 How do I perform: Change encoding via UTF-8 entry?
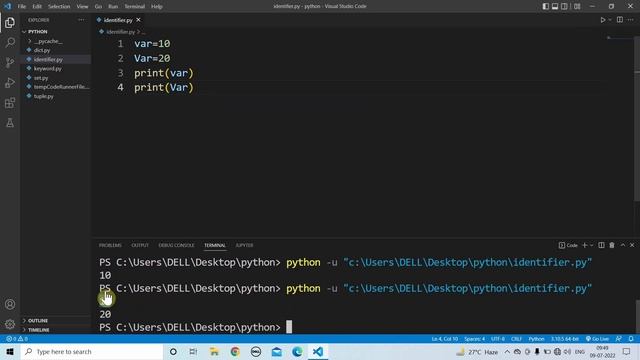click(x=498, y=339)
